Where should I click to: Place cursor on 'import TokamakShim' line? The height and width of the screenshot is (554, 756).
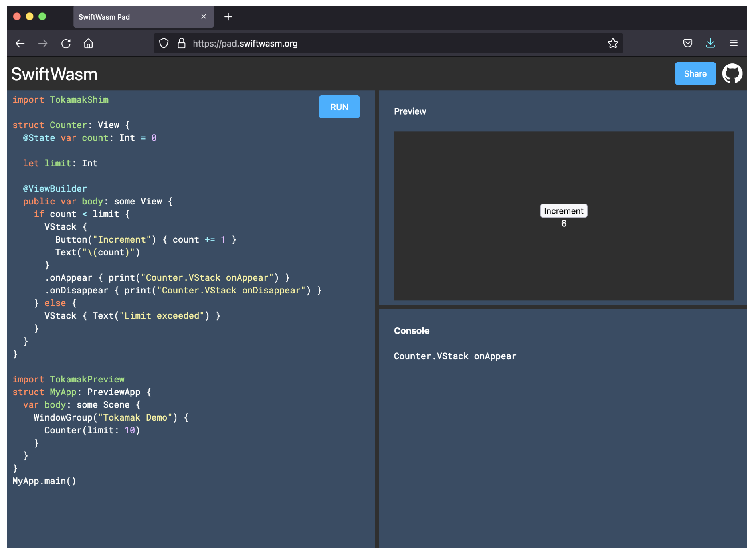(61, 100)
